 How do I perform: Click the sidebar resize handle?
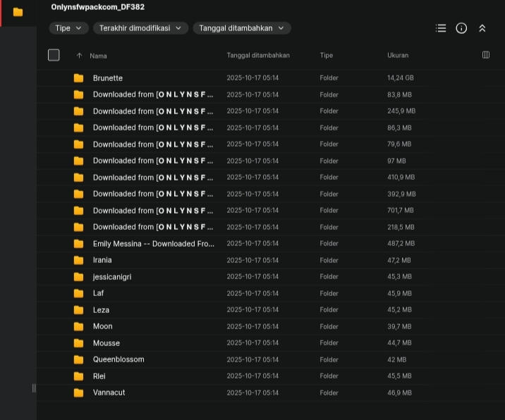[34, 388]
